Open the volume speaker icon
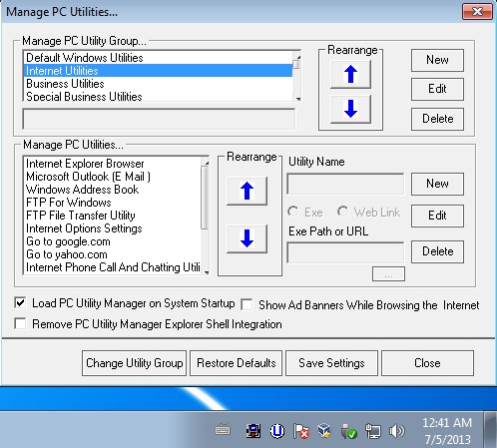 click(396, 431)
